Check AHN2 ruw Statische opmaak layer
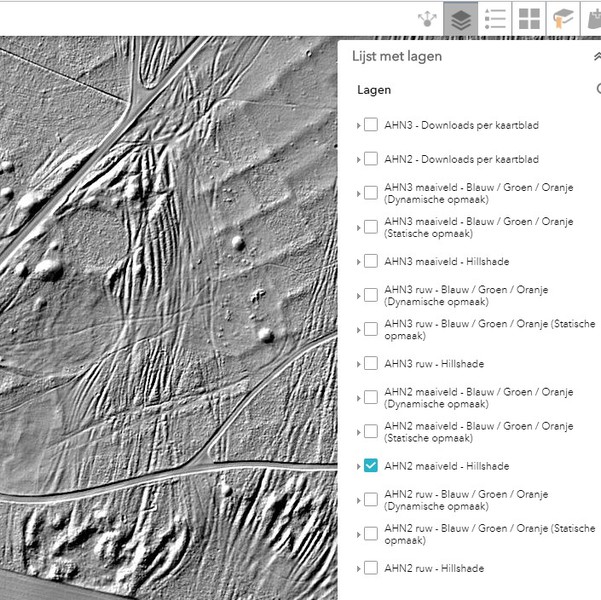This screenshot has width=601, height=600. click(371, 534)
